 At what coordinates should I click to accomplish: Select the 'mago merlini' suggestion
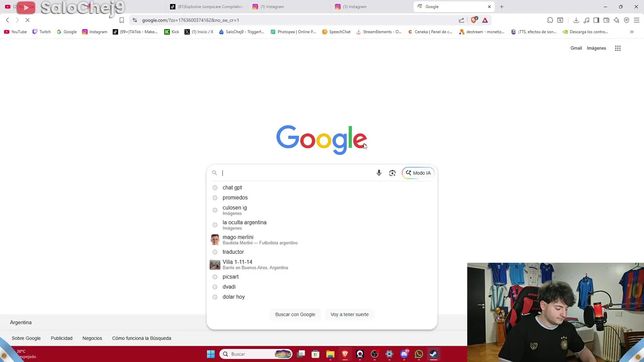[x=322, y=240]
